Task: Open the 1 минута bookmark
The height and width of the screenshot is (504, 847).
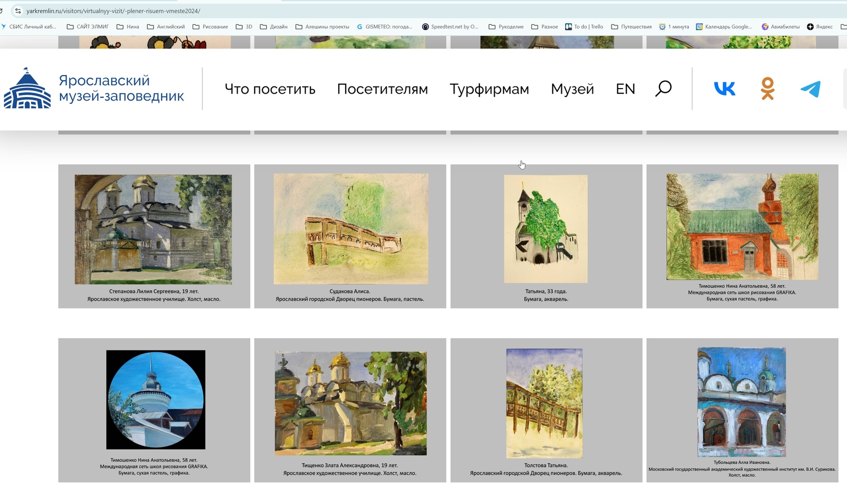Action: click(x=674, y=27)
